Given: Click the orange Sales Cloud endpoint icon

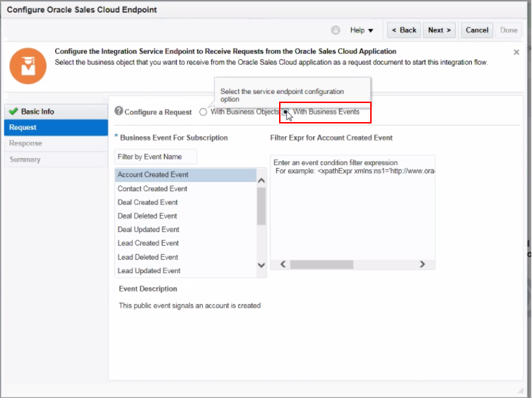Looking at the screenshot, I should [x=28, y=66].
